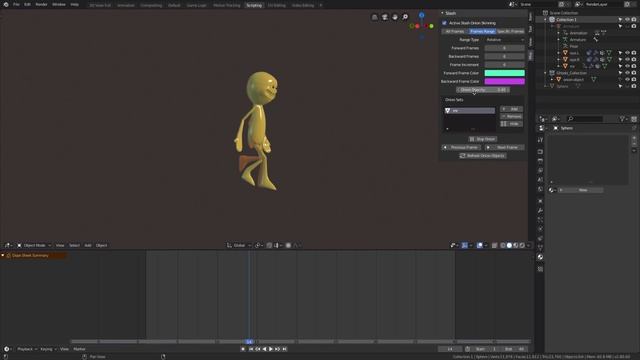Click the Stop Onion button
This screenshot has height=360, width=640.
[x=483, y=139]
